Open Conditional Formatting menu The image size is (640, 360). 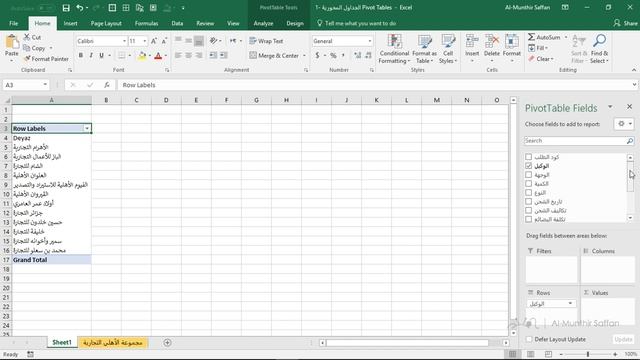coord(394,49)
